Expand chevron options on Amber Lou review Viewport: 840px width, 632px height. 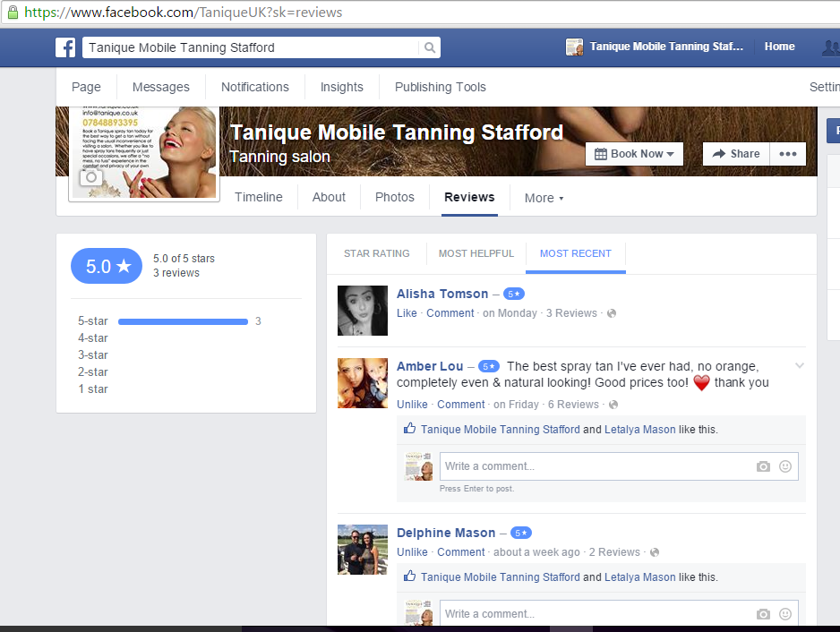[x=800, y=365]
